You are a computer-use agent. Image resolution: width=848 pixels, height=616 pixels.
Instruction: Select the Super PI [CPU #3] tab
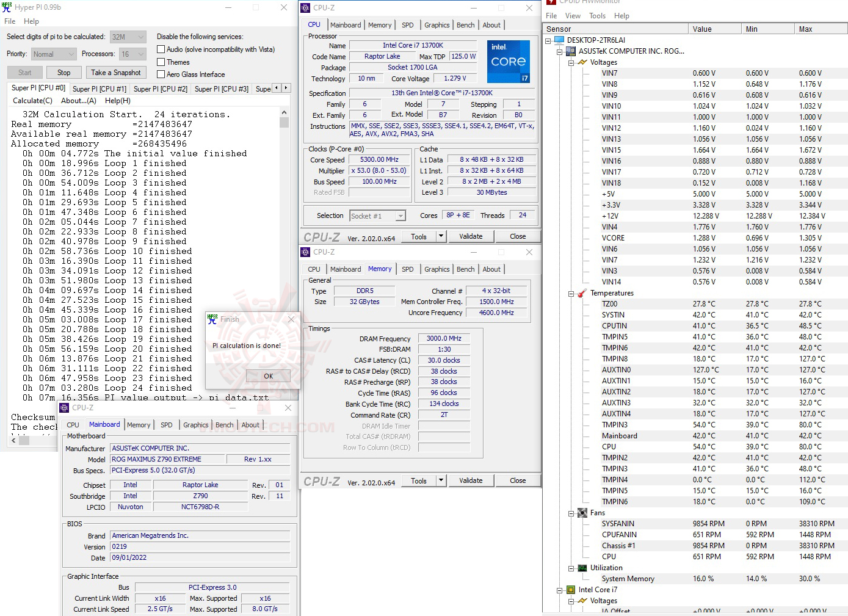pos(222,89)
